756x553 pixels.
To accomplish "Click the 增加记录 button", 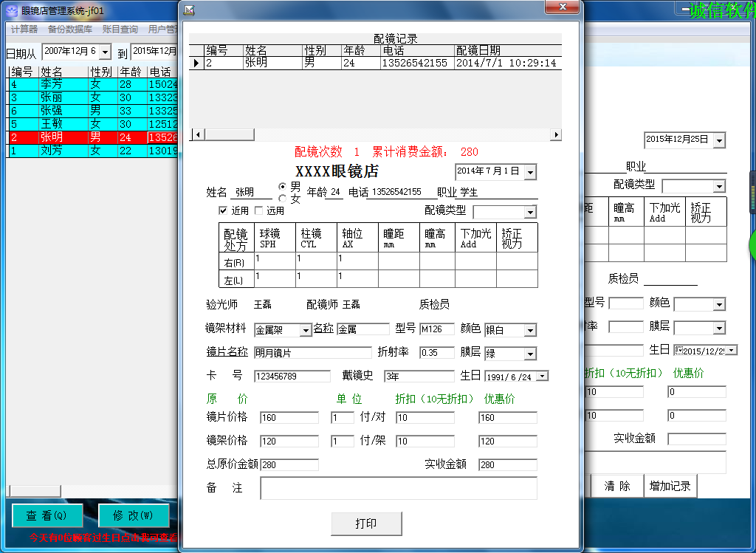I will [x=670, y=486].
